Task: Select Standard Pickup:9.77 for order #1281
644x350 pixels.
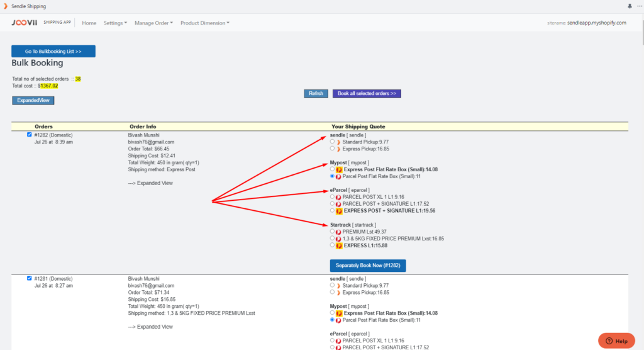Action: pos(332,285)
